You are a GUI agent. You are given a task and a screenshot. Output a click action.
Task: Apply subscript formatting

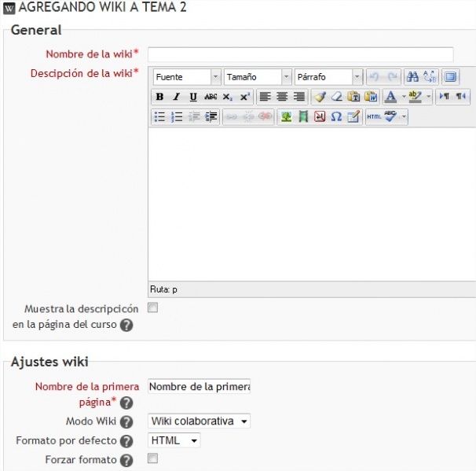(227, 97)
